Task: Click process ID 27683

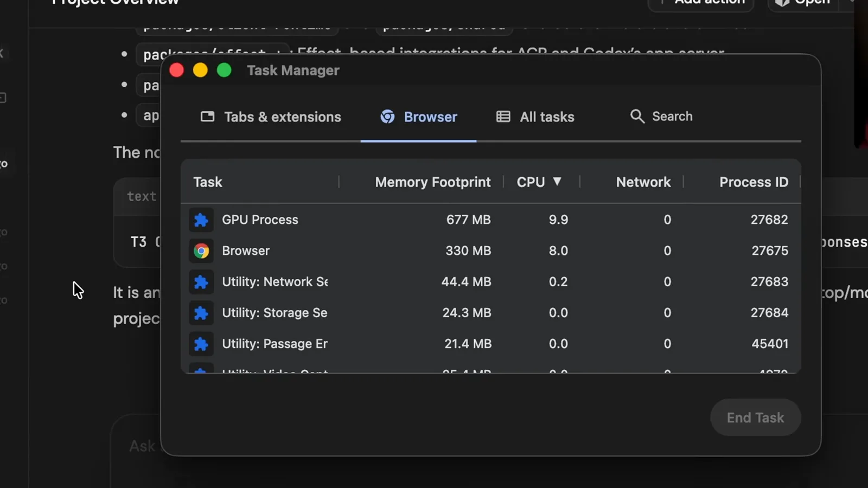Action: point(769,282)
